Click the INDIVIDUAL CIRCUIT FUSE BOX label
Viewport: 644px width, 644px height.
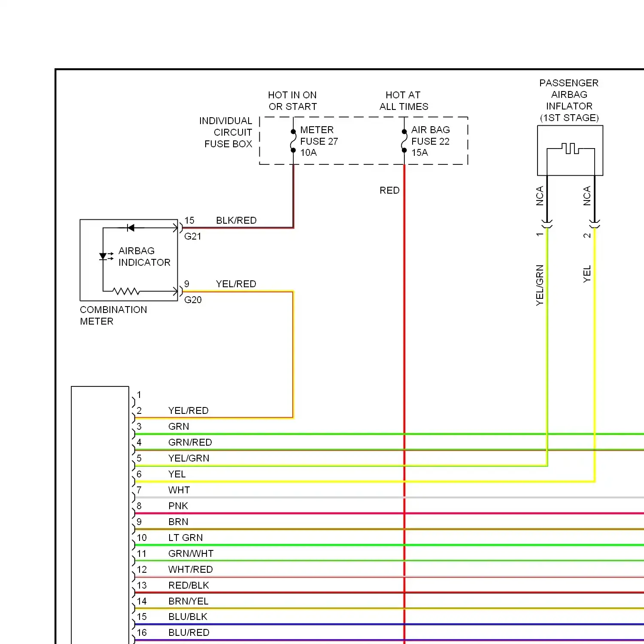coord(226,132)
